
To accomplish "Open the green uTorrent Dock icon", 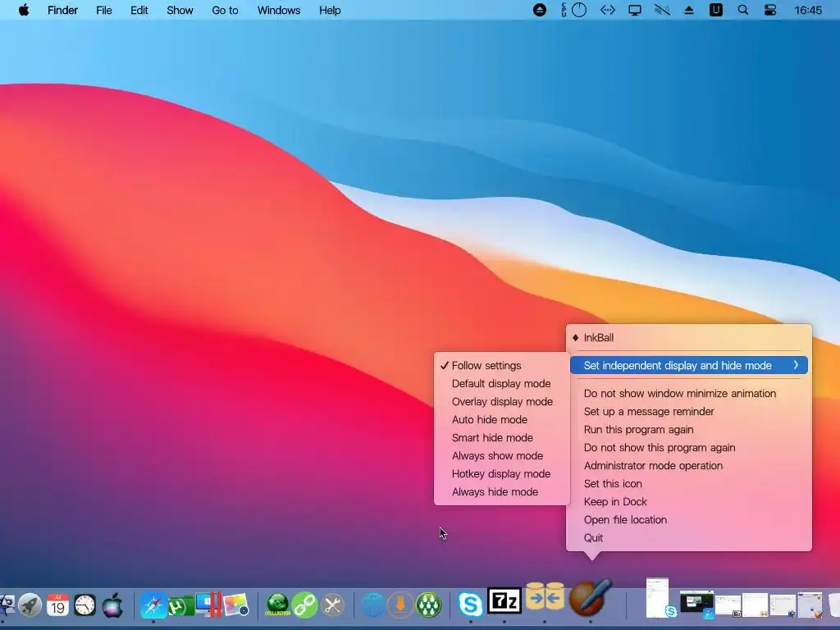I will click(181, 605).
